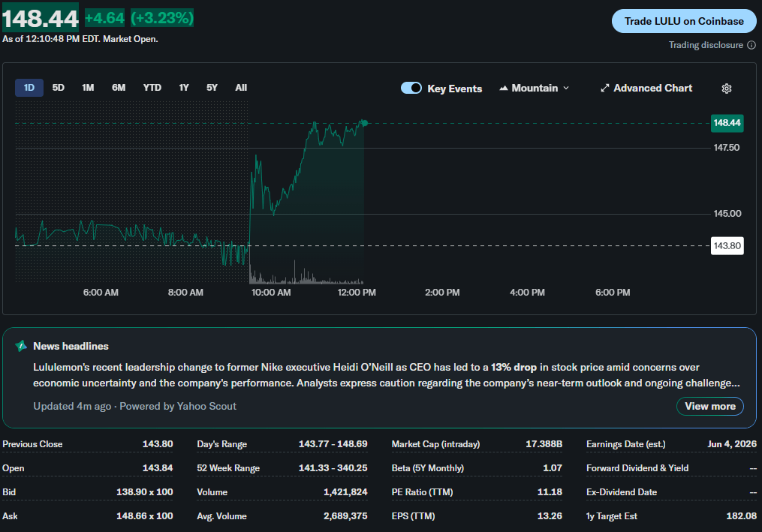Viewport: 762px width, 532px height.
Task: Click the View more button
Action: click(710, 406)
